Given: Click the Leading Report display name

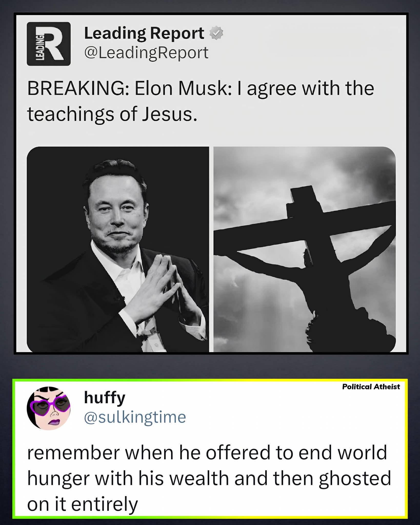Looking at the screenshot, I should (x=144, y=33).
